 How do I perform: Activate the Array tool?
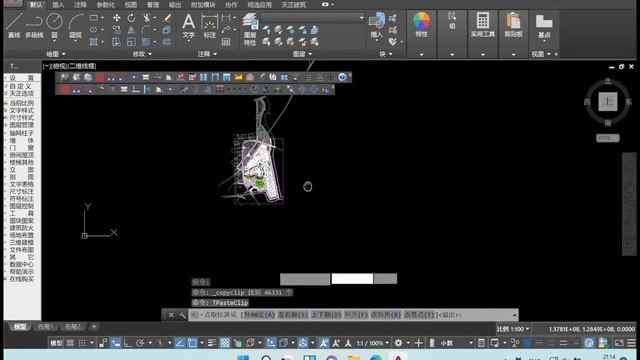(147, 42)
